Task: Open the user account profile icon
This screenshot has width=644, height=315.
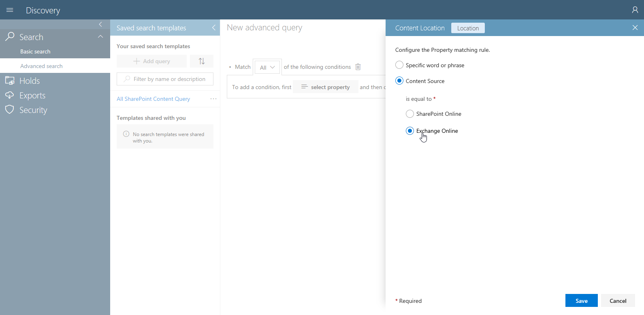Action: click(635, 10)
